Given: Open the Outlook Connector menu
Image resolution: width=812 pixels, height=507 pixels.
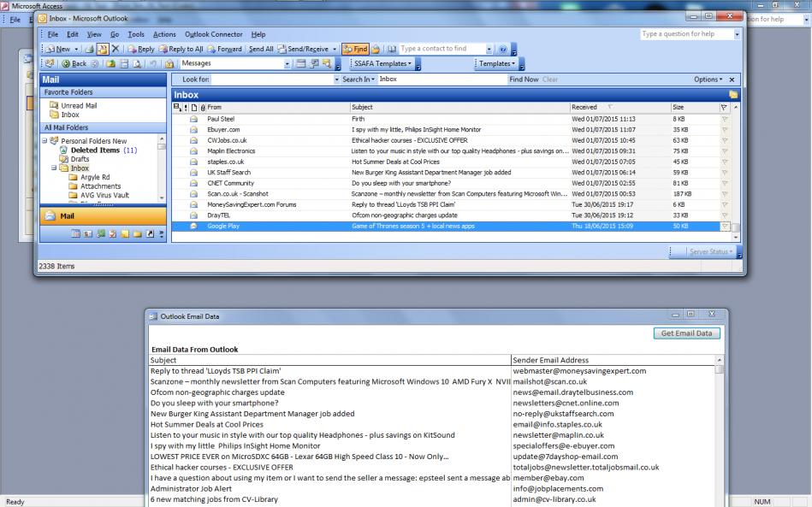Looking at the screenshot, I should click(x=213, y=33).
